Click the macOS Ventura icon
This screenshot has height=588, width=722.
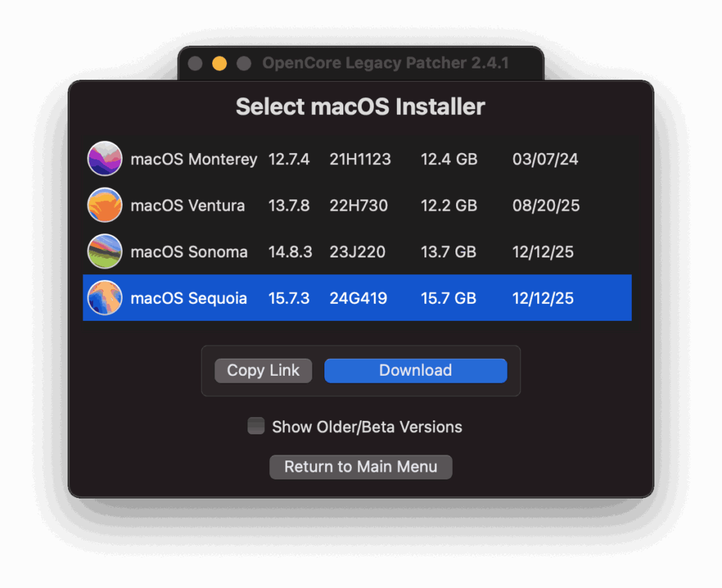pyautogui.click(x=105, y=205)
